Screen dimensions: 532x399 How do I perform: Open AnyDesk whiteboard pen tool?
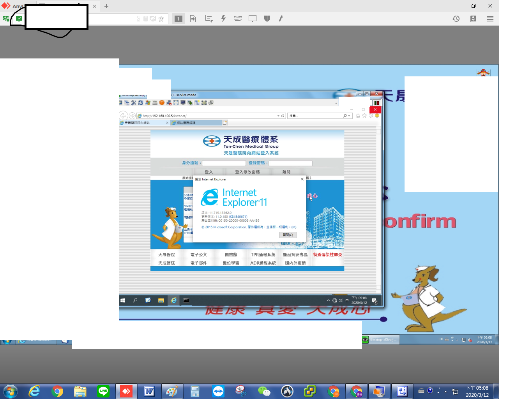[281, 18]
